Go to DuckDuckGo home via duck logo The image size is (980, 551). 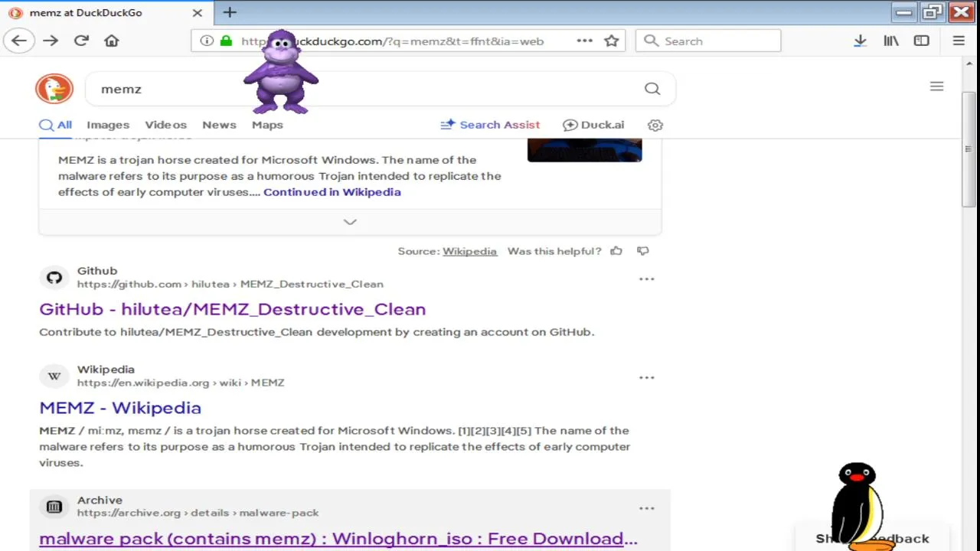[54, 89]
